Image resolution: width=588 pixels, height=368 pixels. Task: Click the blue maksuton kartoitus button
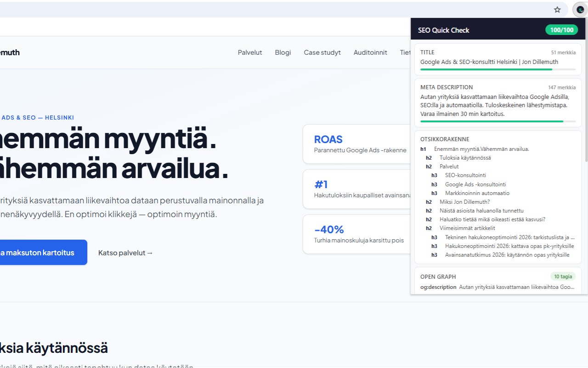coord(43,253)
